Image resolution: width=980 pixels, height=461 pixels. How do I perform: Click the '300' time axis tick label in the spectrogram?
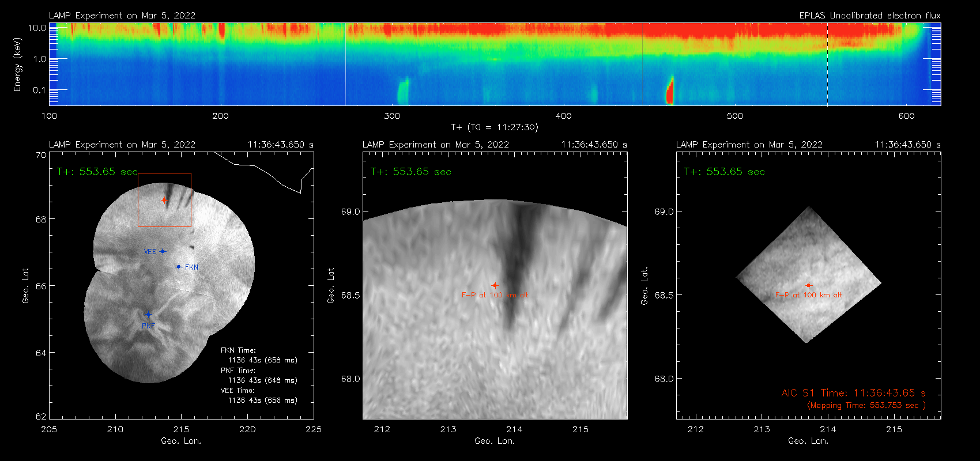[392, 116]
